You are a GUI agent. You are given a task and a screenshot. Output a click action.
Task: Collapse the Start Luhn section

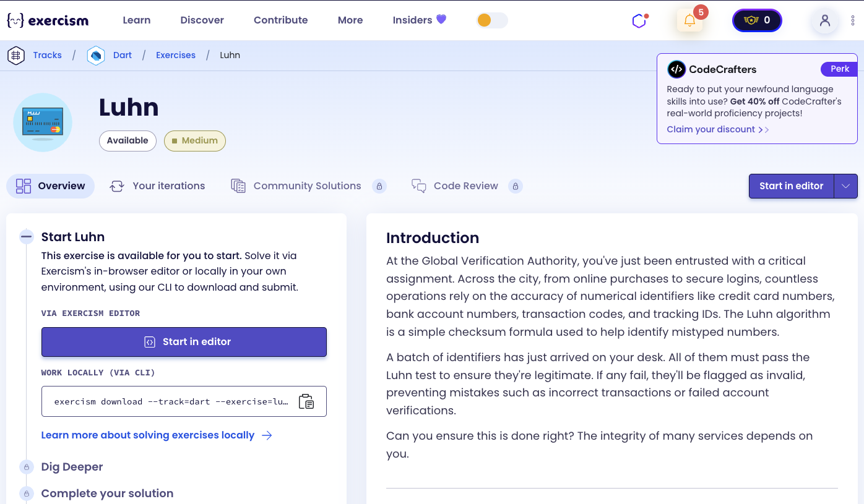click(x=26, y=237)
